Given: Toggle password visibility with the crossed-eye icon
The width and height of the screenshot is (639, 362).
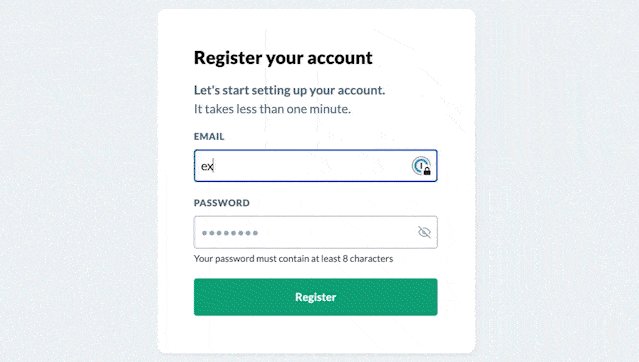Looking at the screenshot, I should (424, 232).
